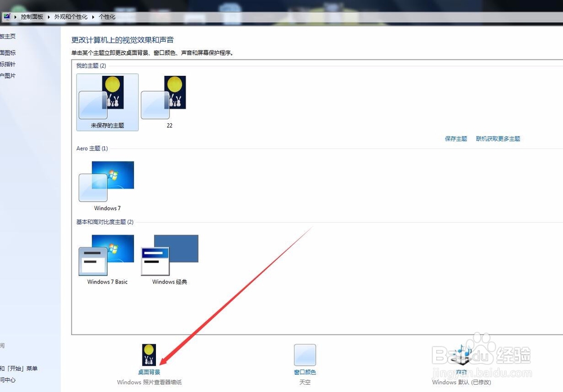Open the 窗口颜色 window color icon
Screen dimensions: 563x392
pyautogui.click(x=305, y=355)
